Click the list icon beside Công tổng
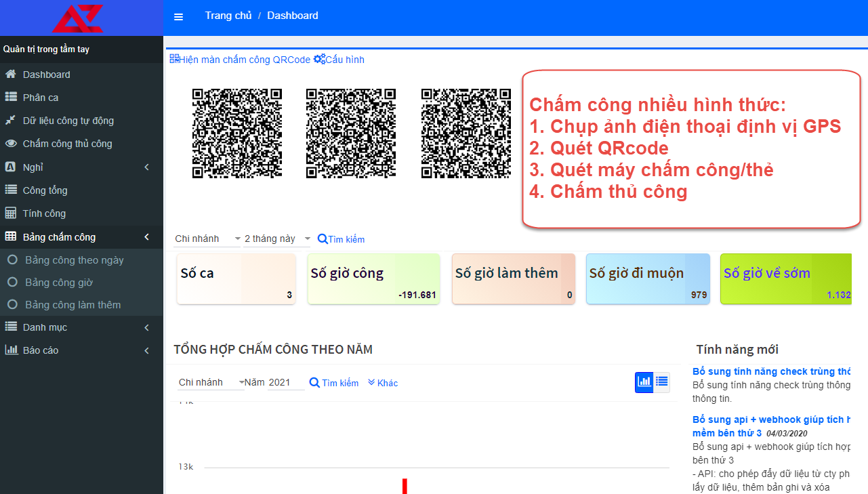The width and height of the screenshot is (868, 494). click(11, 190)
